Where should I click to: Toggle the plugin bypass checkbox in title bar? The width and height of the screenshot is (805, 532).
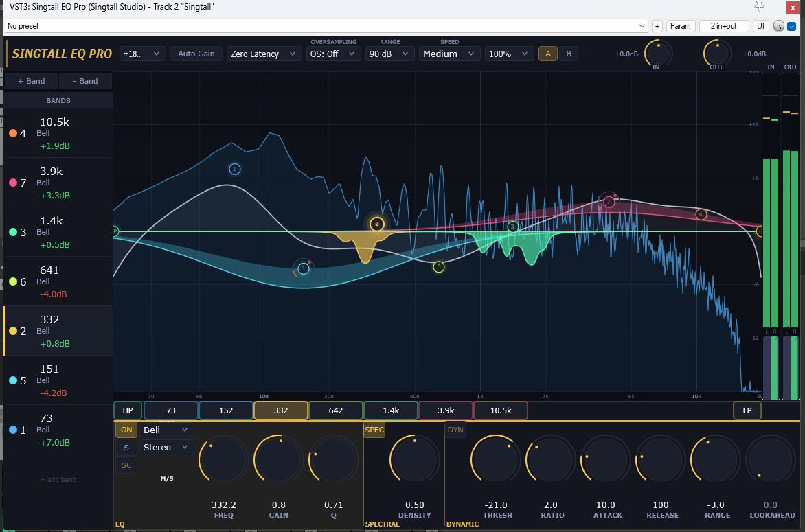point(792,26)
